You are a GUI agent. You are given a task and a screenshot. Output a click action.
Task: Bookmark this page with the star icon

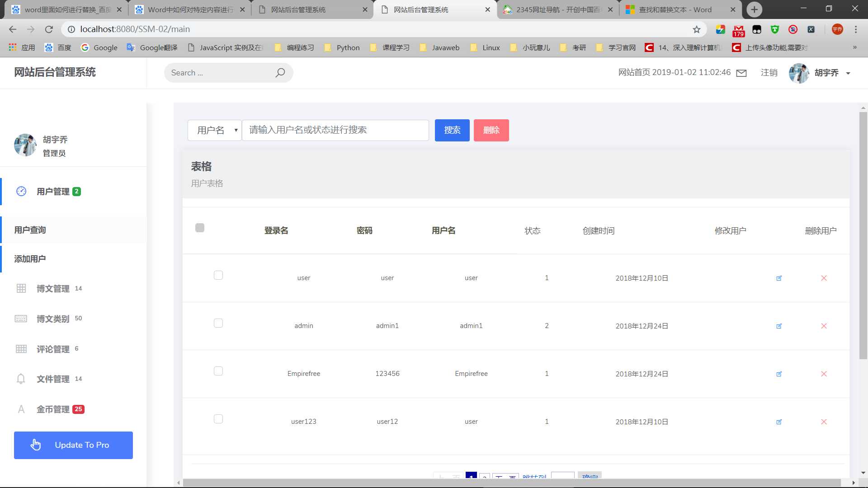tap(697, 29)
